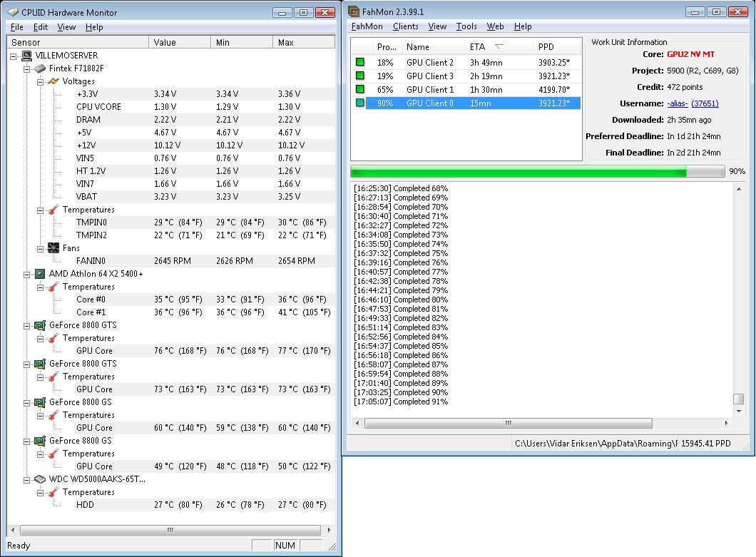Collapse Temperatures under AMD Athlon
This screenshot has width=756, height=557.
(41, 287)
